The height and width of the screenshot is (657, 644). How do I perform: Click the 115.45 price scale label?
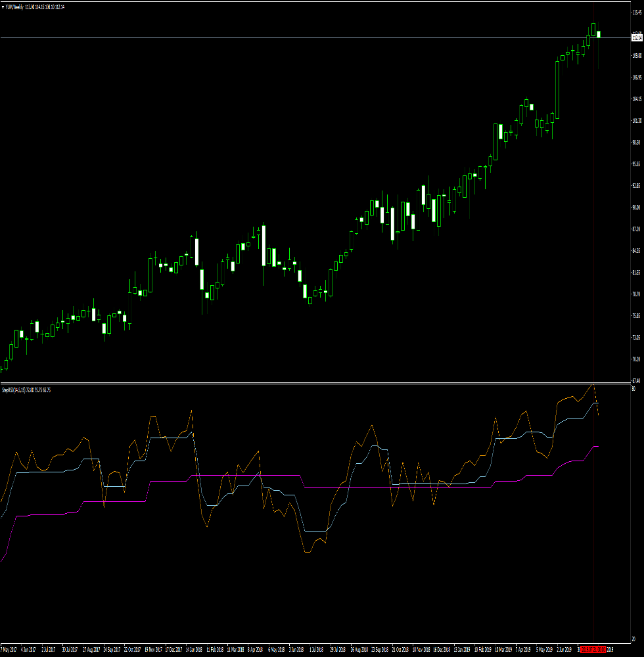pyautogui.click(x=636, y=12)
